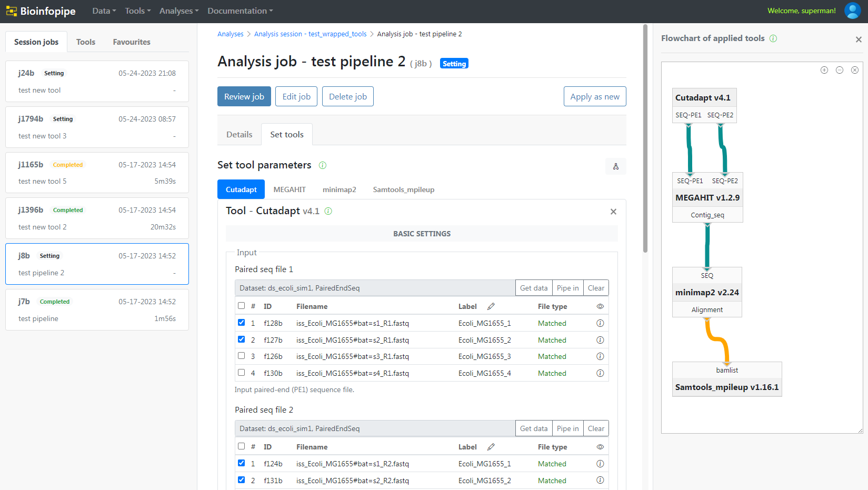The width and height of the screenshot is (868, 490).
Task: Open the Set tools tab
Action: point(287,134)
